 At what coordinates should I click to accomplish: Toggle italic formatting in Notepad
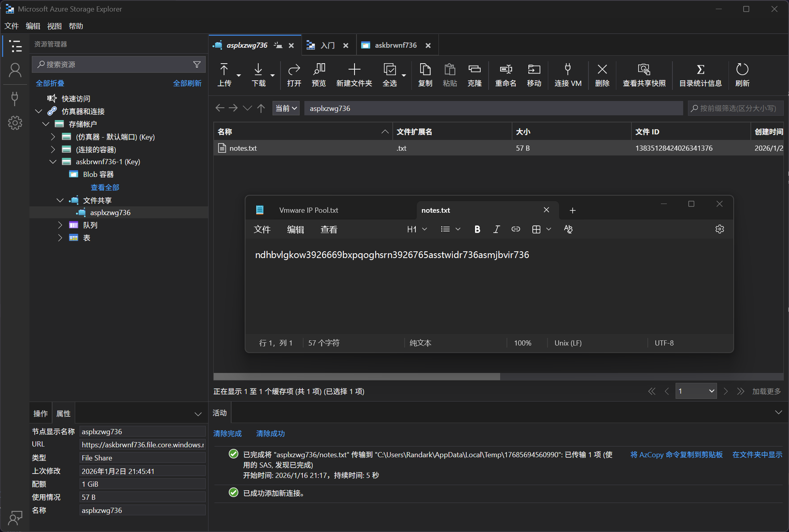pos(496,229)
